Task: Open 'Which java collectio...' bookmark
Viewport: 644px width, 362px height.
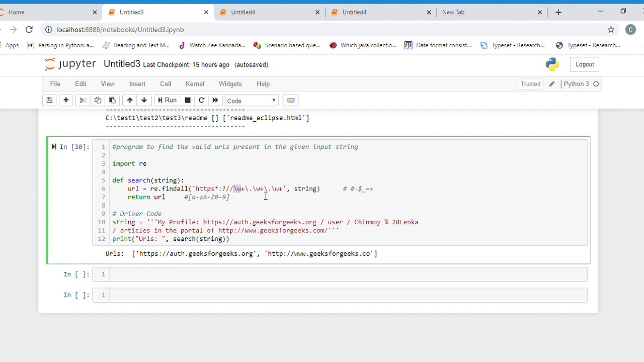Action: [x=363, y=45]
